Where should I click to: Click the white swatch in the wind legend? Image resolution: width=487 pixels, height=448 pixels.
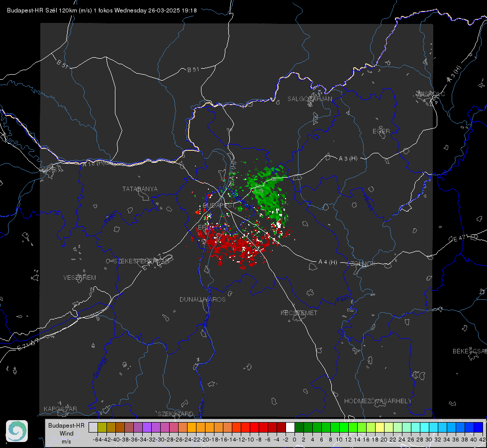(290, 428)
